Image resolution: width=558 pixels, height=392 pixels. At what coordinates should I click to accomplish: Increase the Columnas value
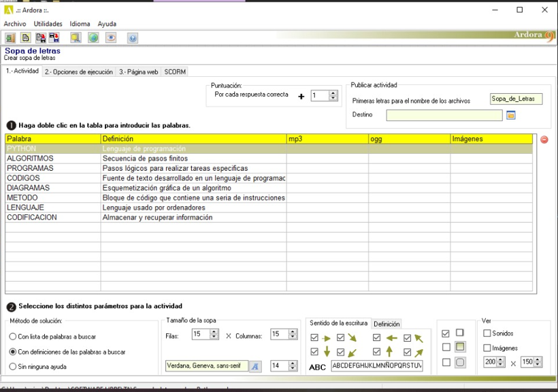pyautogui.click(x=293, y=331)
